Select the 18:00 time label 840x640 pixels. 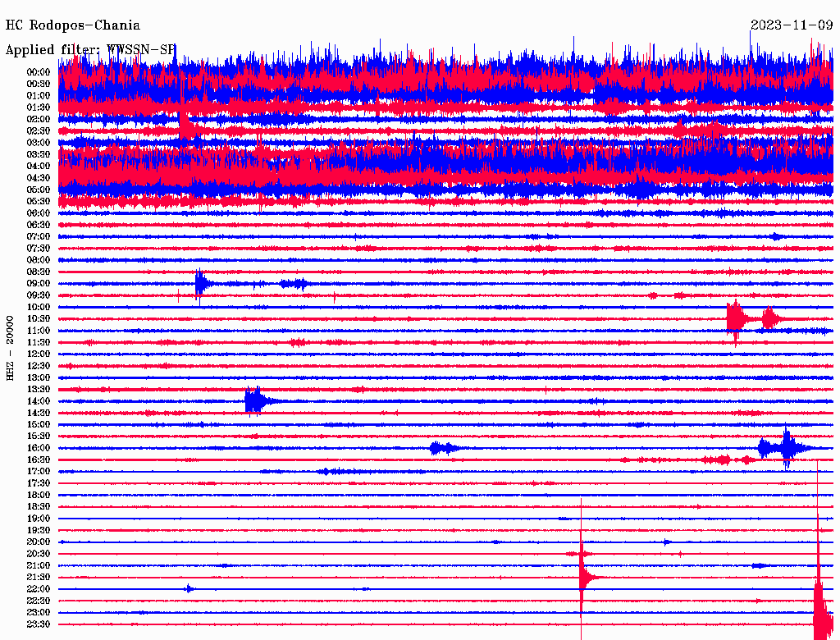pyautogui.click(x=39, y=495)
